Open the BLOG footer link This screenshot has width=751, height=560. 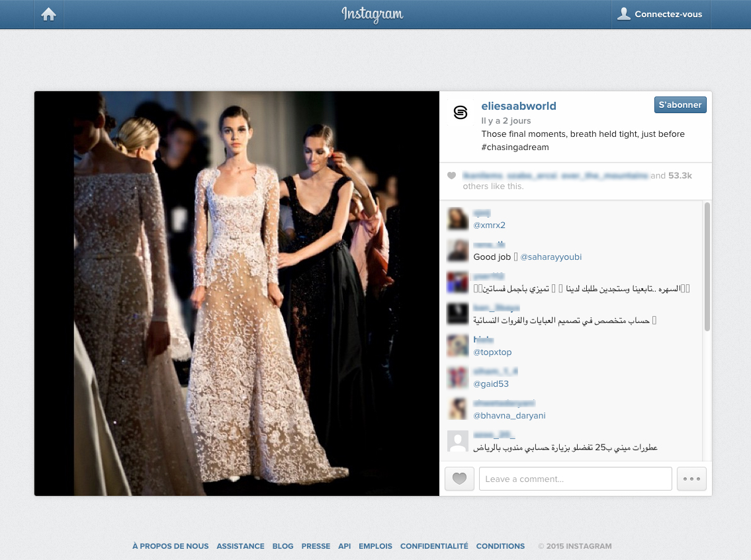coord(283,546)
